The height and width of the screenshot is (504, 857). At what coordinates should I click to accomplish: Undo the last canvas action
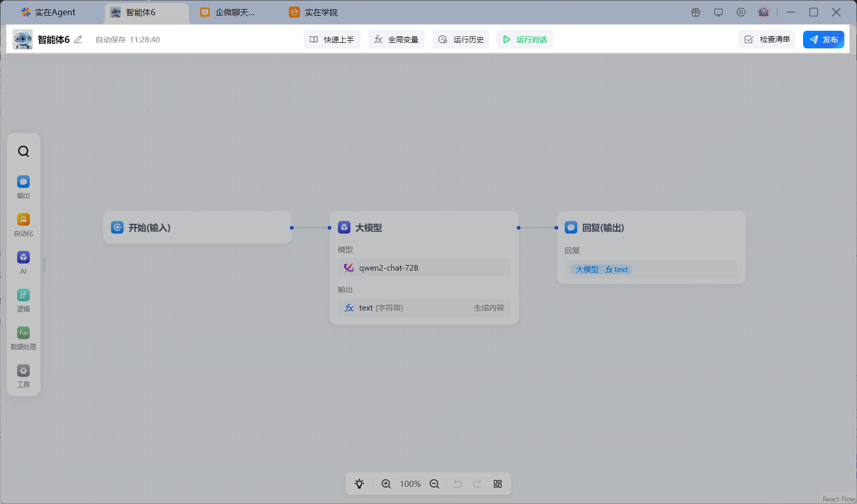(458, 484)
